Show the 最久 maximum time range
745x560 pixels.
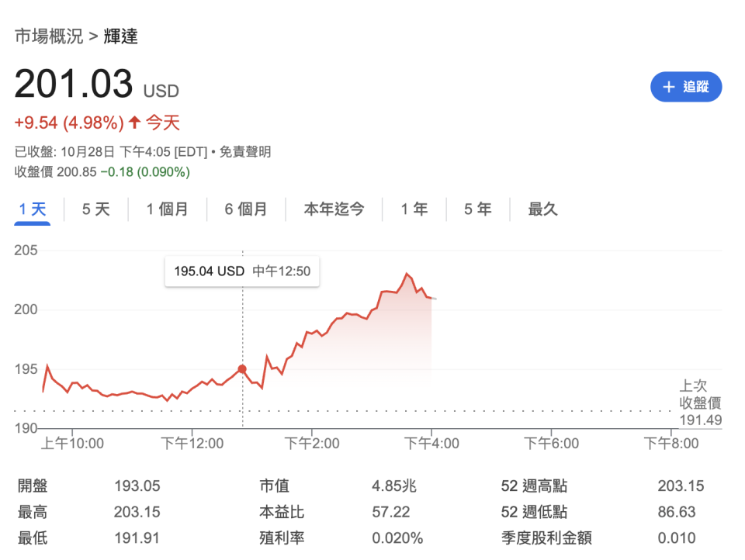[x=542, y=209]
